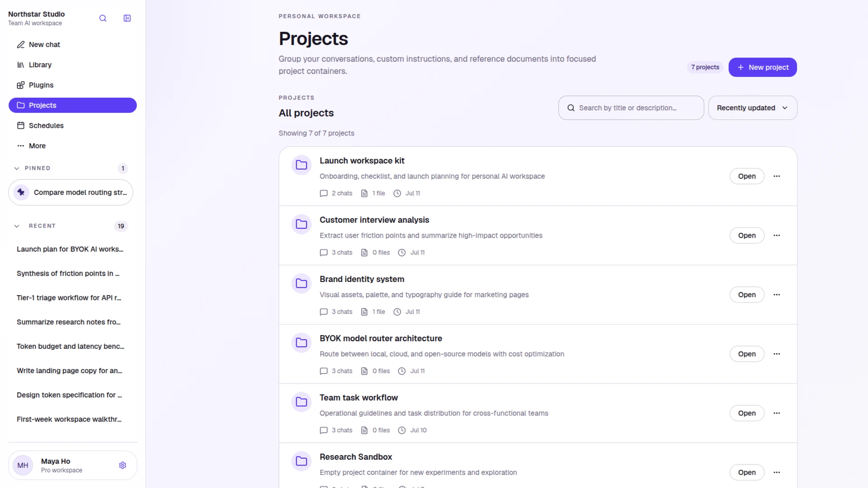The image size is (868, 488).
Task: Open more options for Customer interview analysis
Action: pos(777,235)
